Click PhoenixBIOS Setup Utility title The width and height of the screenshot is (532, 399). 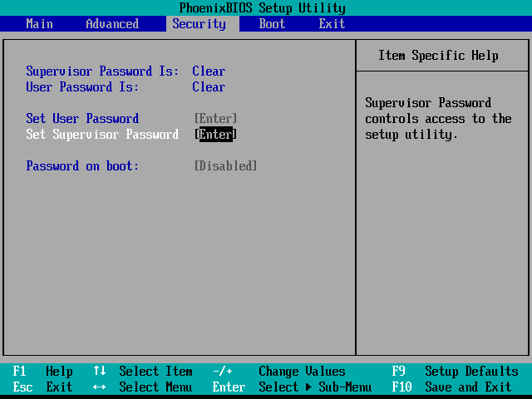point(263,7)
